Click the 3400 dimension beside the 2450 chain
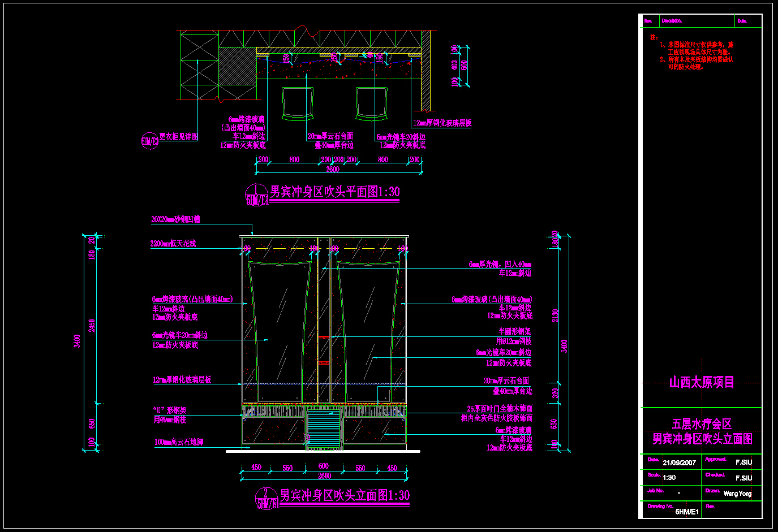 [x=78, y=341]
